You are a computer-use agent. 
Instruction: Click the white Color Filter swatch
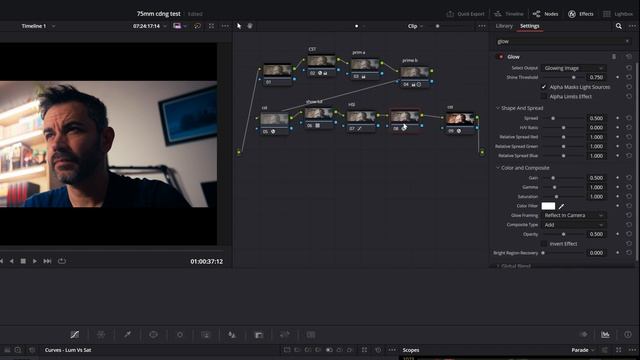click(x=548, y=206)
